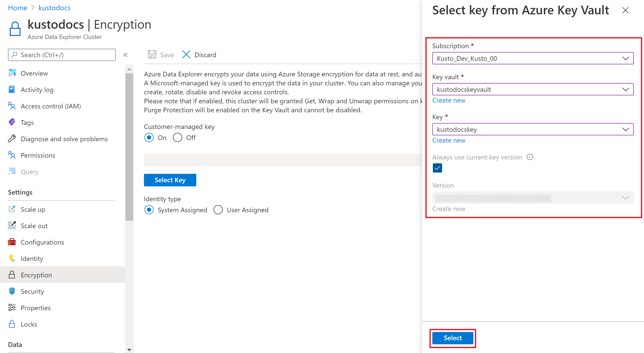Open the Configurations menu item
Image resolution: width=644 pixels, height=353 pixels.
click(x=43, y=242)
